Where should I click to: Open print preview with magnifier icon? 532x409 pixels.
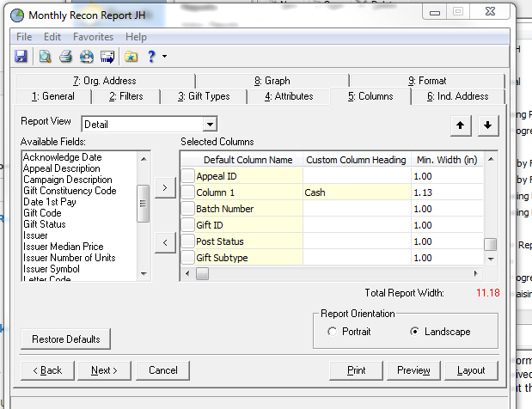pyautogui.click(x=45, y=57)
